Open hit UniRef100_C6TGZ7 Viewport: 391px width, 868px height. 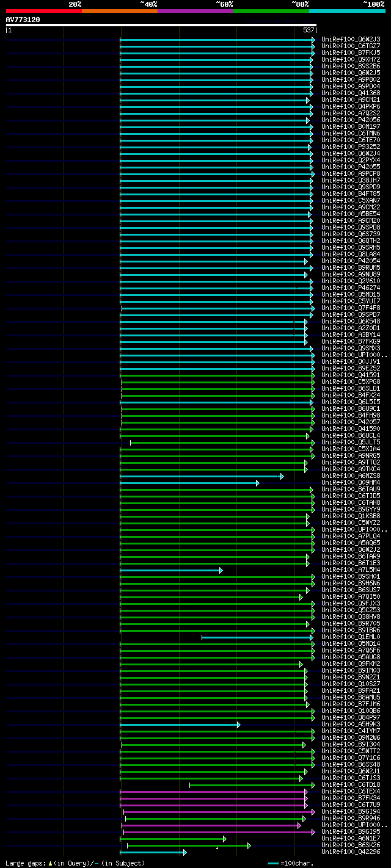[351, 46]
